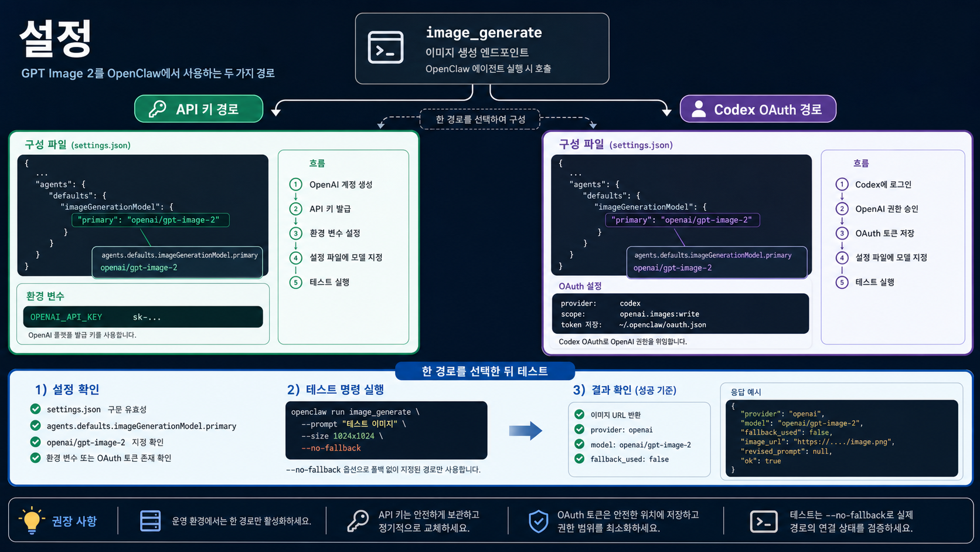Click the lightbulb icon beside 권장 사항
The height and width of the screenshot is (552, 980).
pos(32,520)
